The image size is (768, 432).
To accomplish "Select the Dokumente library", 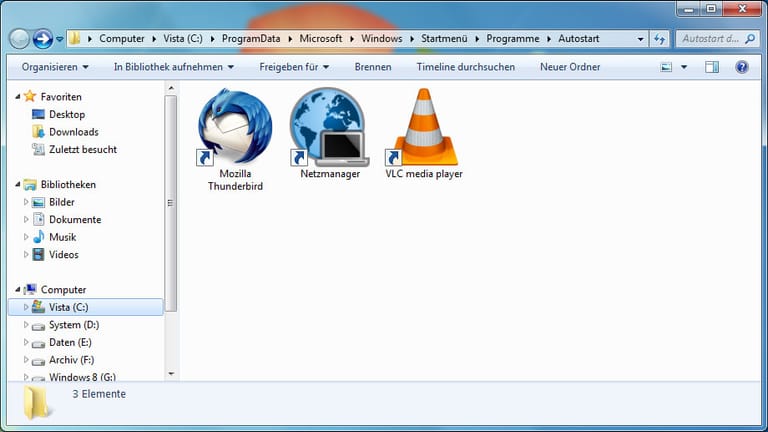I will 75,219.
